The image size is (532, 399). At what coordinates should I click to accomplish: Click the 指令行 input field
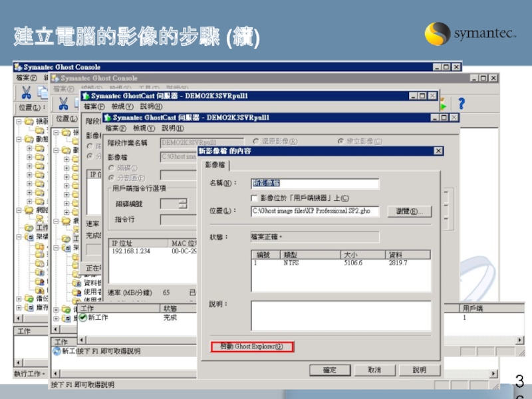point(178,219)
